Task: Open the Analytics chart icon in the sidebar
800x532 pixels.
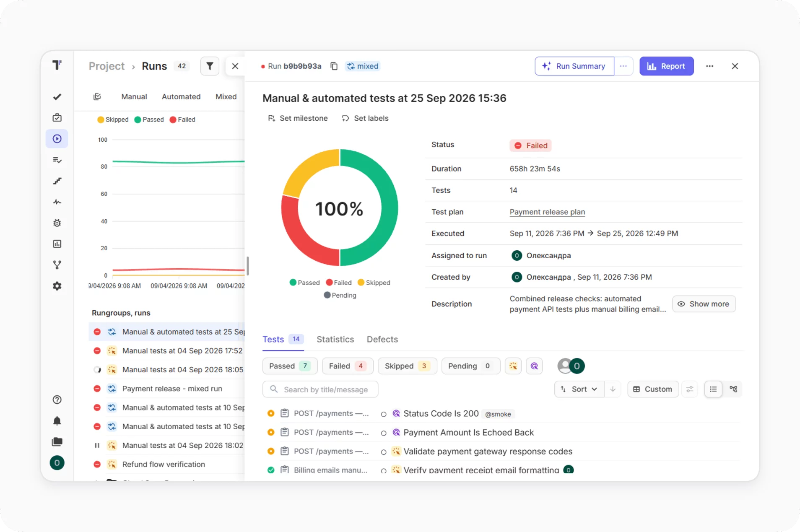Action: click(57, 244)
